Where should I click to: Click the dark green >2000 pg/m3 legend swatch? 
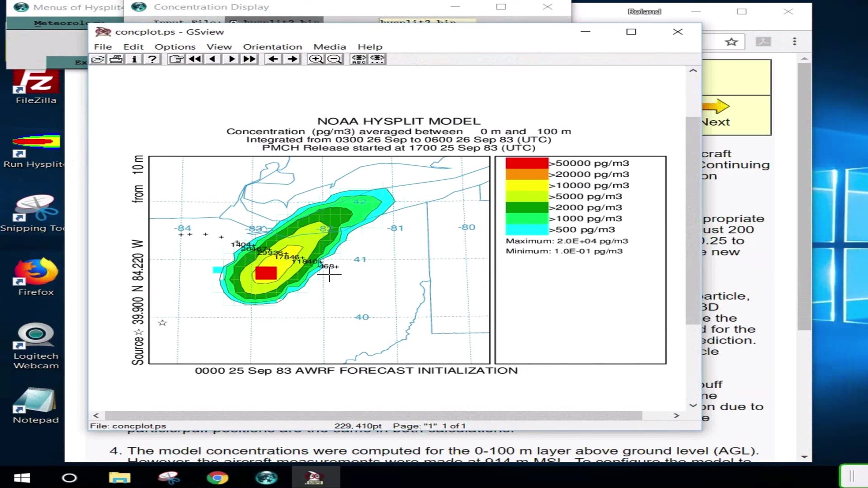click(527, 207)
